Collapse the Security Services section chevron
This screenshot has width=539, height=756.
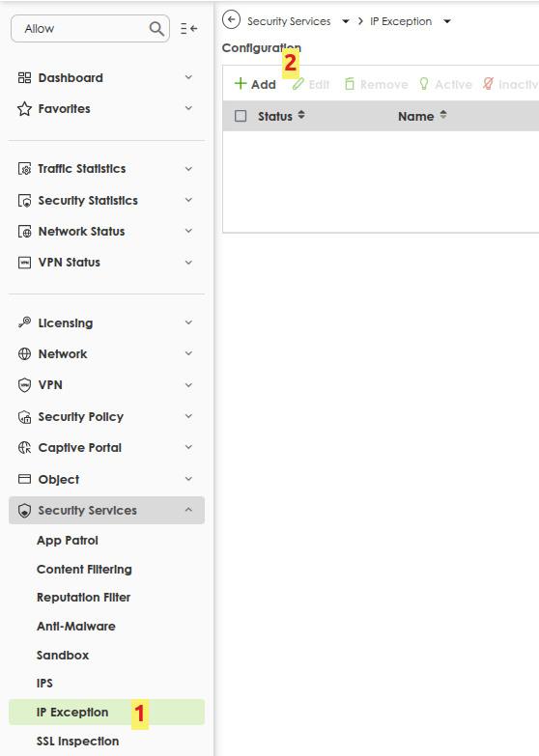click(x=188, y=510)
